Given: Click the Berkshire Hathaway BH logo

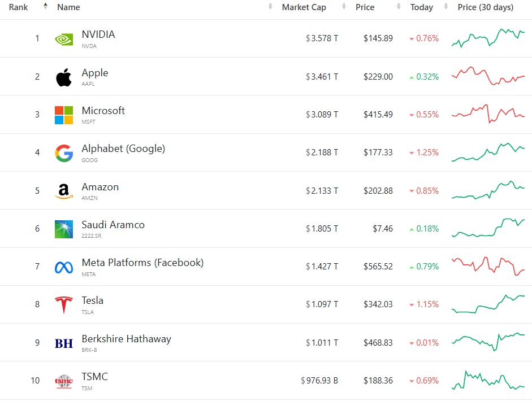Looking at the screenshot, I should point(63,343).
